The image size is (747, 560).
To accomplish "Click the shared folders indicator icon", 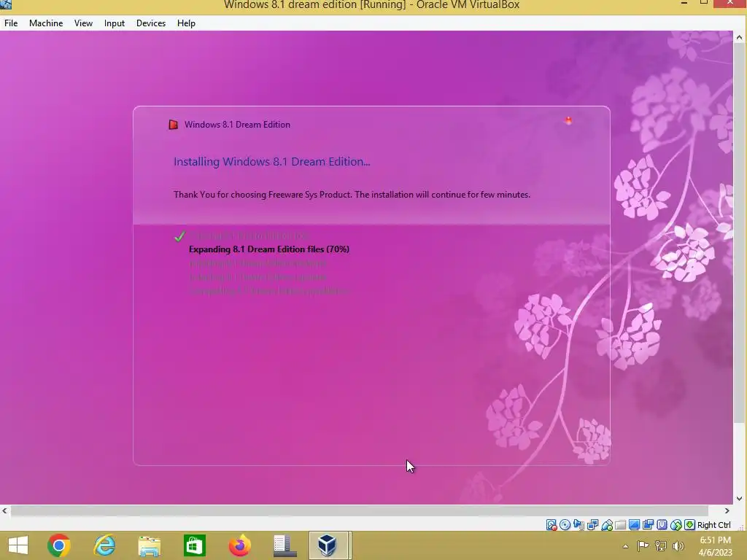I will tap(620, 525).
